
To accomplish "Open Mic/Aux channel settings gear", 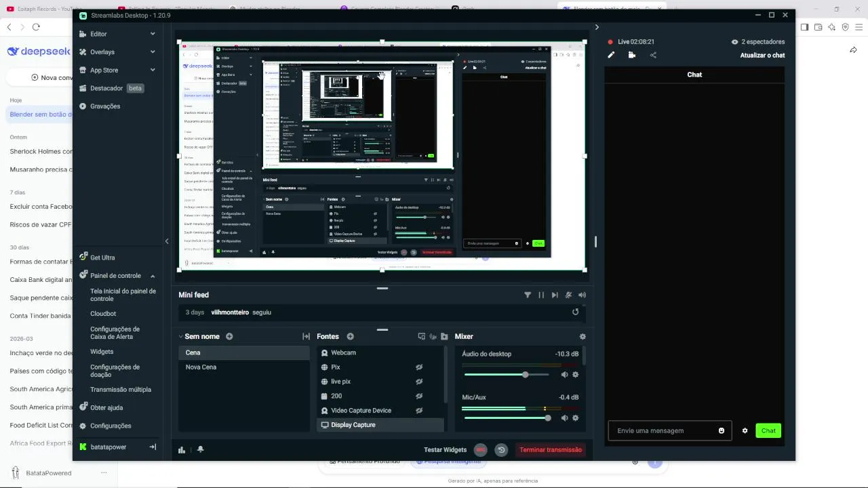I will click(x=576, y=418).
